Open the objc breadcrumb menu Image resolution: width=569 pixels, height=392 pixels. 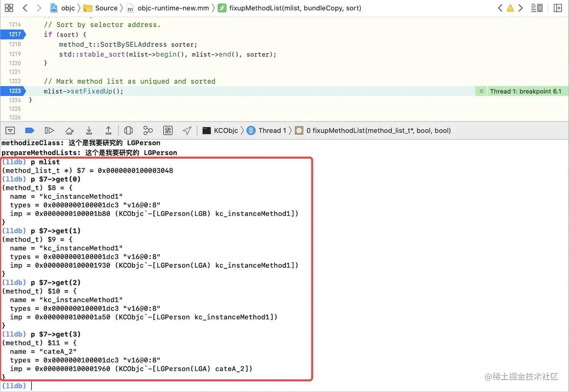68,8
